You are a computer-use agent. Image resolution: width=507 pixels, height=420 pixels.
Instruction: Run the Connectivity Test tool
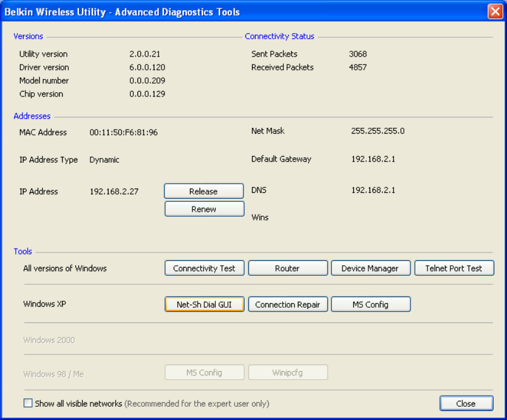(204, 268)
